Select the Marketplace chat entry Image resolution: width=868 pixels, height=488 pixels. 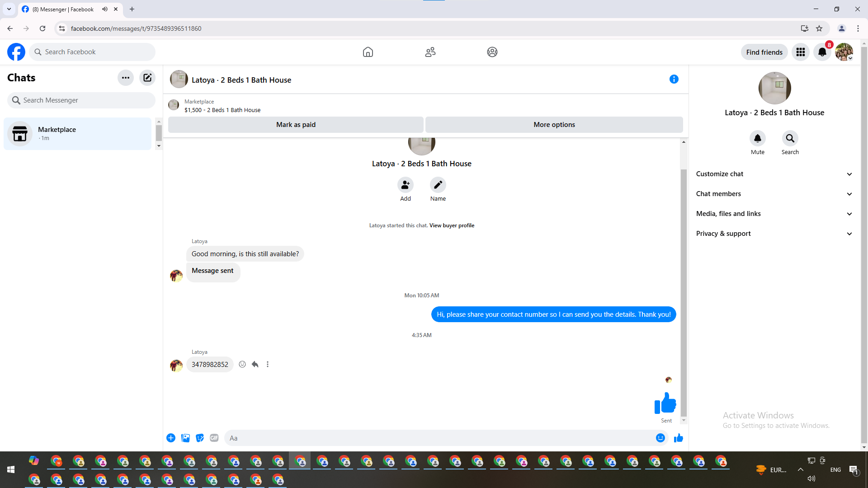click(x=78, y=134)
